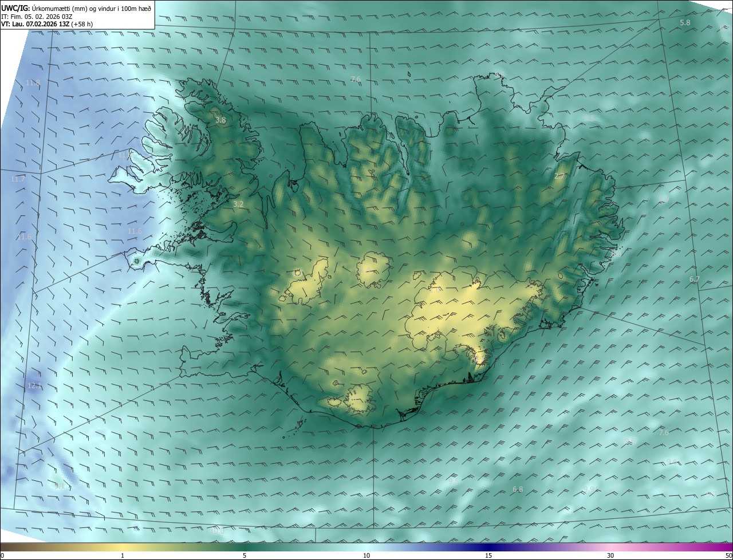Image resolution: width=733 pixels, height=560 pixels.
Task: Click the title "Úrkomumætti (mm) og vindur í 100m hæð"
Action: point(92,8)
